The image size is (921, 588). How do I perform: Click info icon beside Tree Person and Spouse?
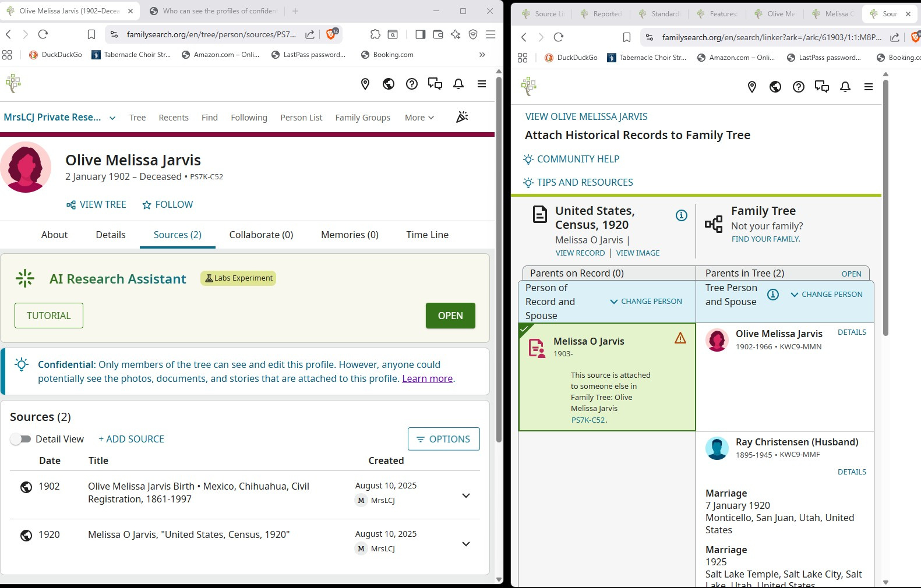(773, 294)
